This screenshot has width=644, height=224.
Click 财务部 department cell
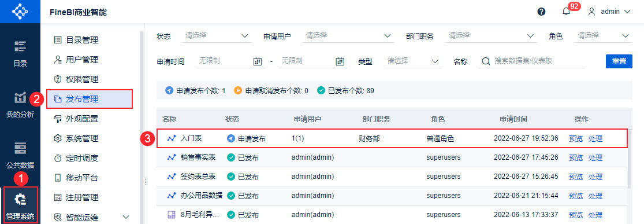point(369,139)
